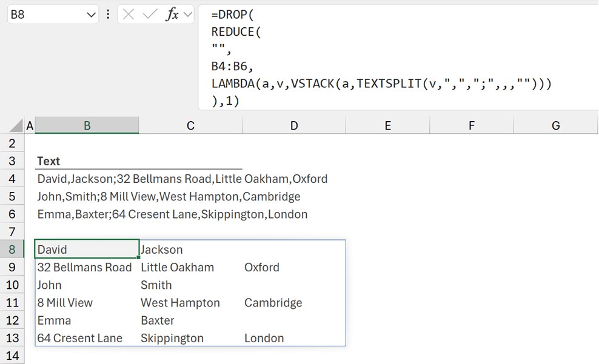The image size is (599, 364).
Task: Select row 13 header
Action: click(12, 338)
